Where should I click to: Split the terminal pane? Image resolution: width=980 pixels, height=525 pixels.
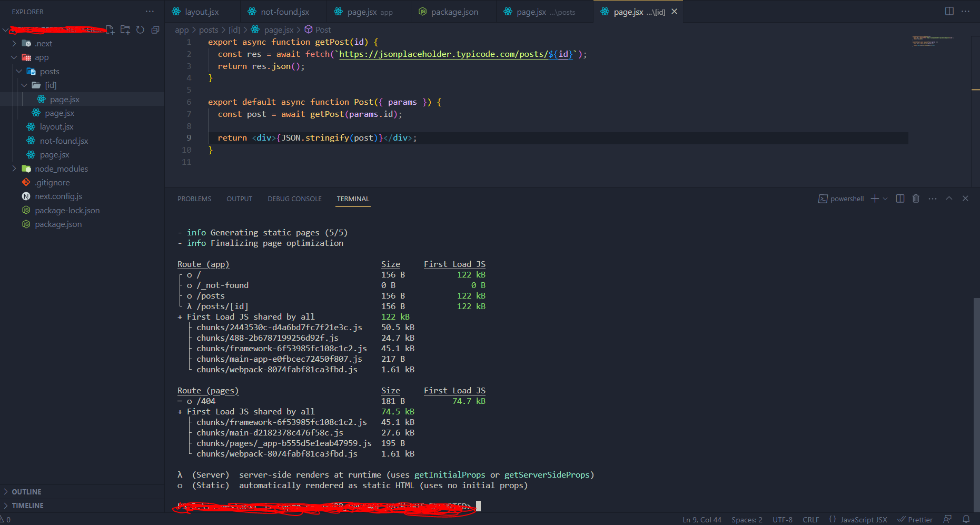(899, 199)
